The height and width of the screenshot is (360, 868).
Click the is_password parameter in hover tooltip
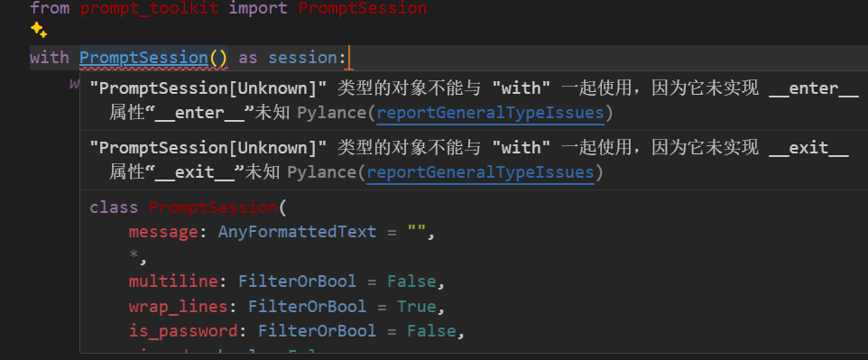pyautogui.click(x=183, y=331)
